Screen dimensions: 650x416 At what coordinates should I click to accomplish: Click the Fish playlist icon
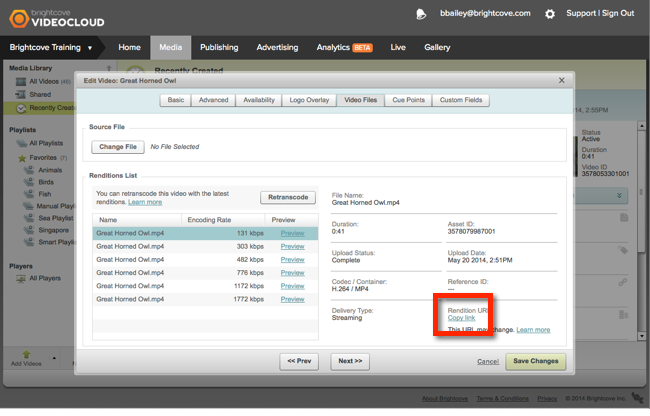[x=29, y=194]
